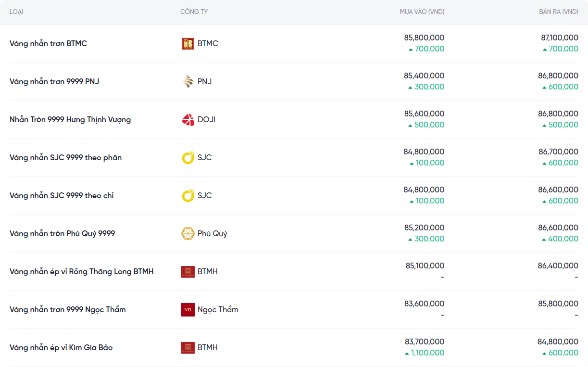Click SJC logo in the 'theo phân' row
Viewport: 588px width, 367px height.
point(188,158)
